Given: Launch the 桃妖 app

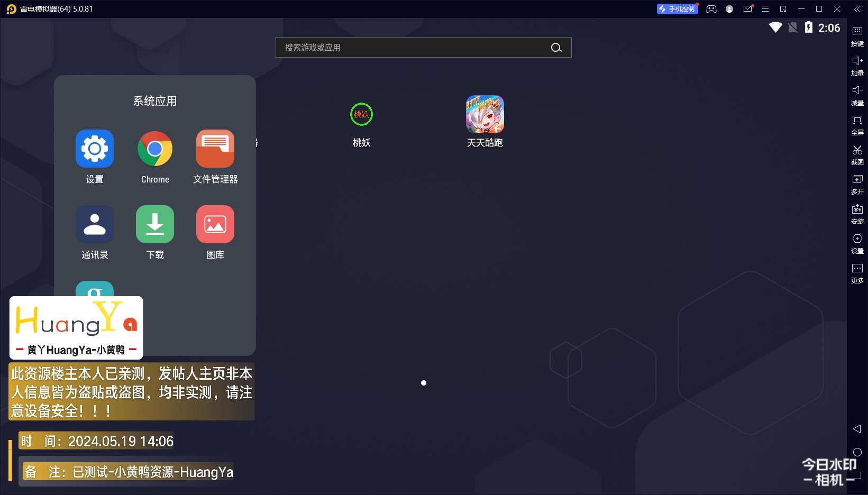Looking at the screenshot, I should tap(362, 114).
